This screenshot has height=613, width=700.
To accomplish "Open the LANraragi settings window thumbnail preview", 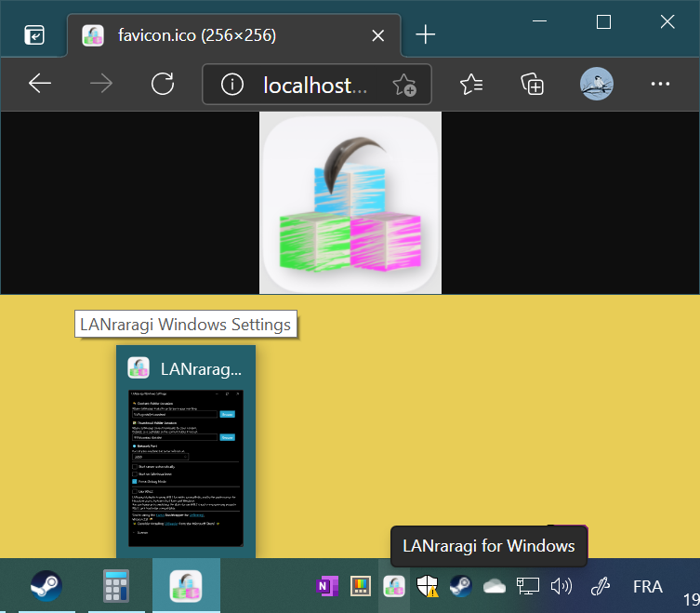I will coord(186,468).
